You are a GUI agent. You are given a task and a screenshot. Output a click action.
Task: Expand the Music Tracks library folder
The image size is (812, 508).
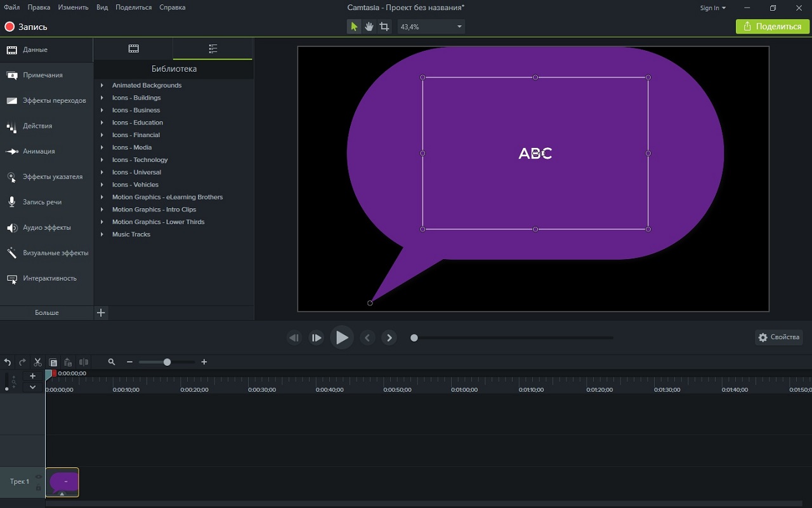click(102, 234)
